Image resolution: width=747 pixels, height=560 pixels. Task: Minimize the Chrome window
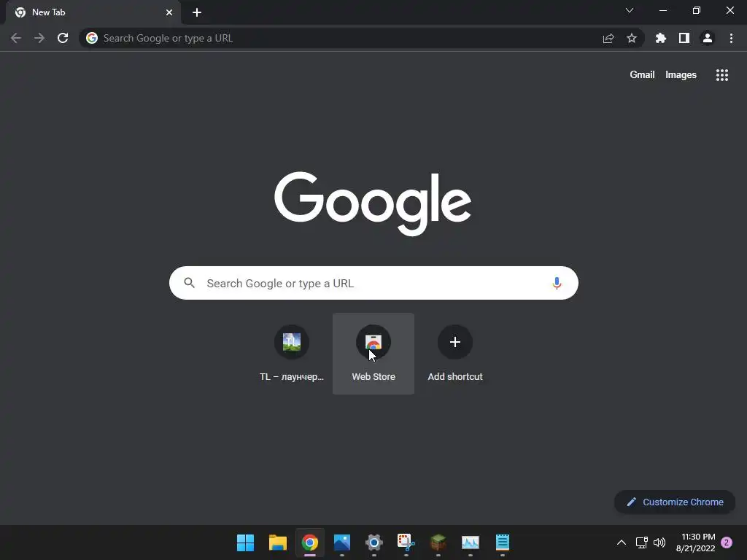(663, 10)
